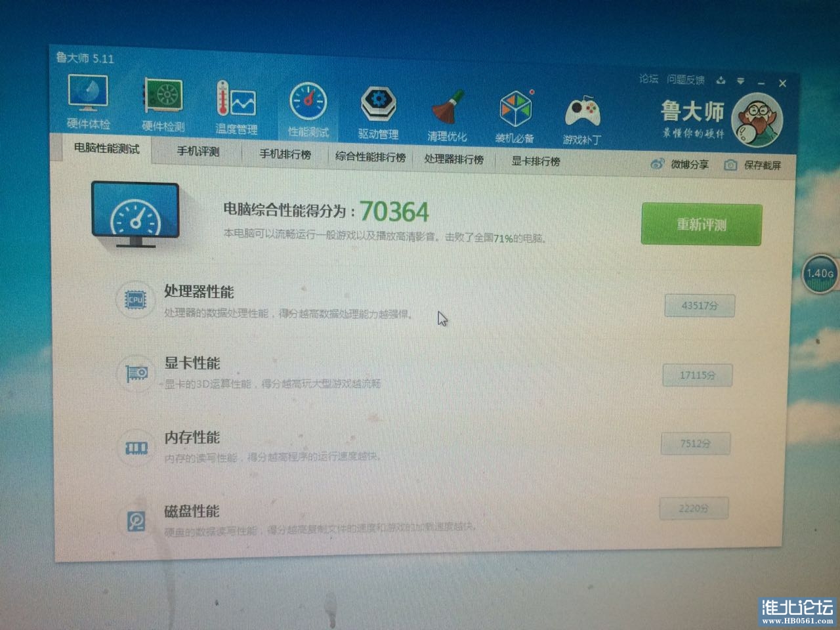Click the large monitor gauge icon

click(x=135, y=215)
